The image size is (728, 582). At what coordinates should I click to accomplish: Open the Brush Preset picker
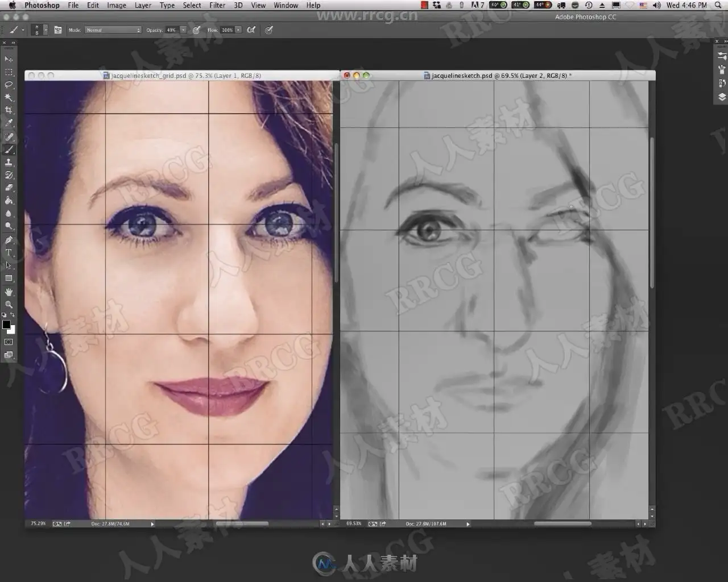click(x=40, y=30)
